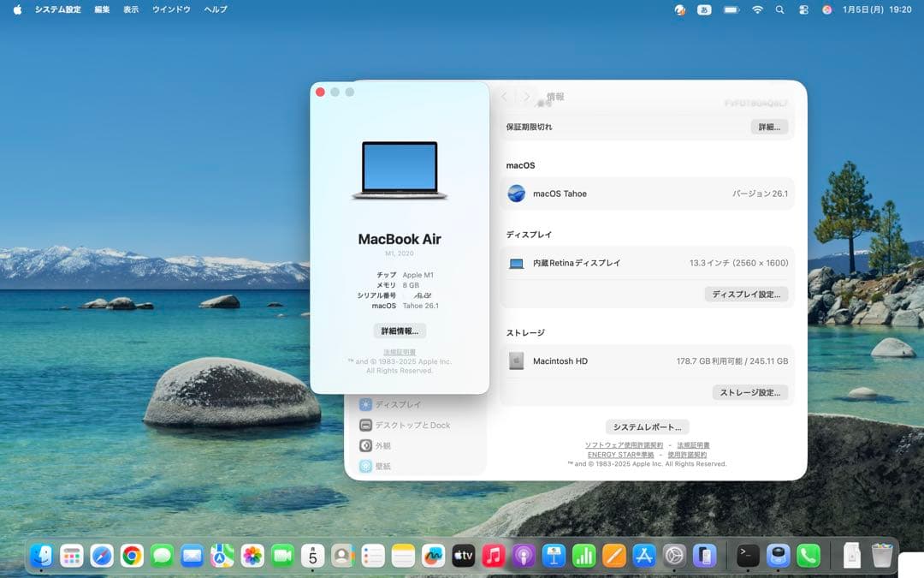Open the ヘルプ menu
This screenshot has width=924, height=578.
click(x=216, y=9)
